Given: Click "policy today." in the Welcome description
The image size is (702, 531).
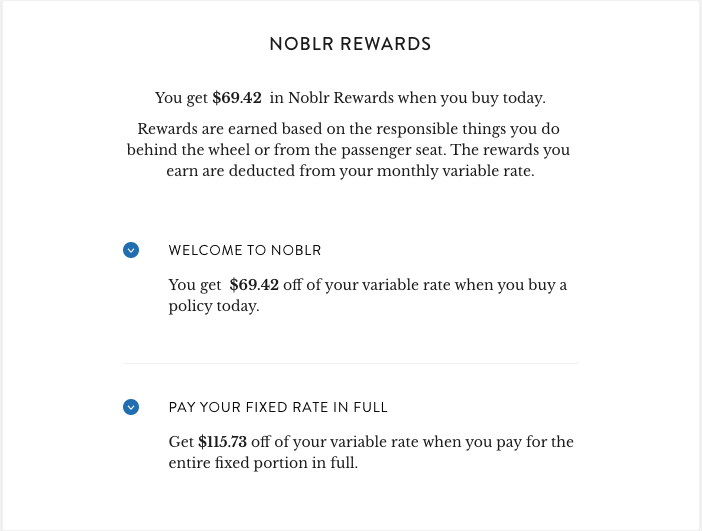Looking at the screenshot, I should [x=214, y=306].
